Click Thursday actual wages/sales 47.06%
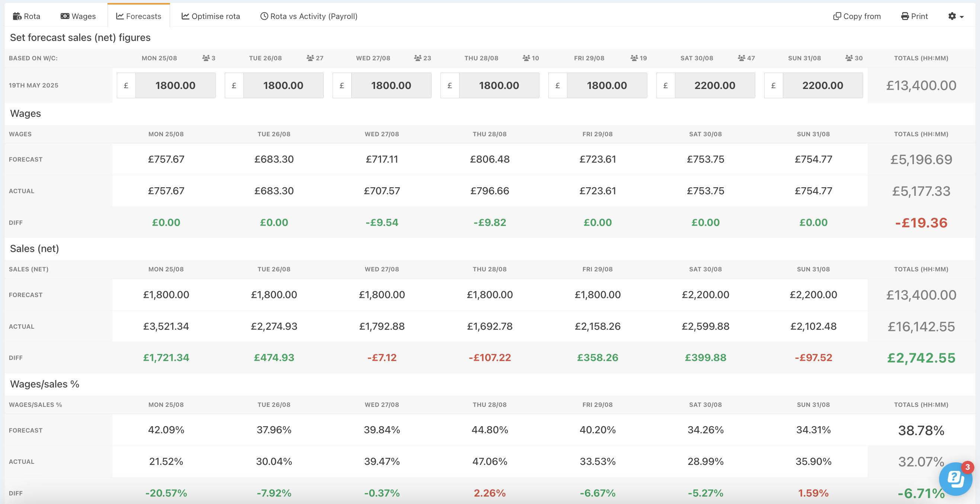The height and width of the screenshot is (504, 980). coord(490,461)
